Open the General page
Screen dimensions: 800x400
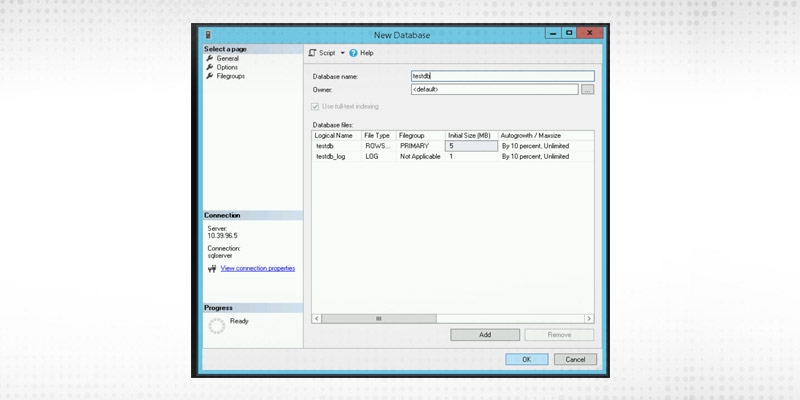[227, 59]
